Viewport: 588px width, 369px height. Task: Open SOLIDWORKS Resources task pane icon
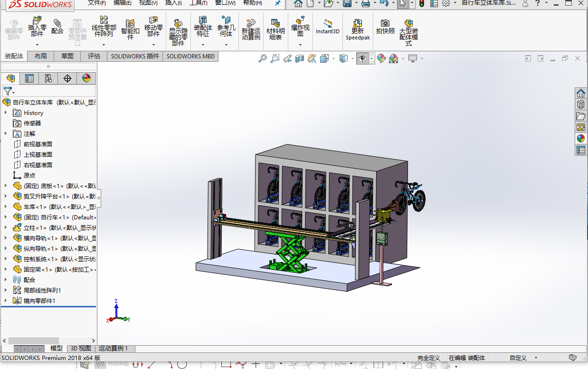[x=580, y=93]
